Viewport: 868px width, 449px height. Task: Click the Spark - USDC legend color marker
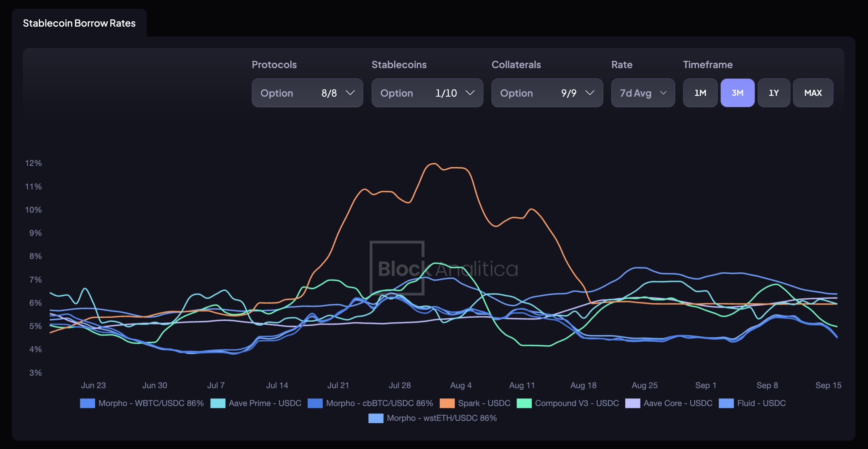(448, 403)
